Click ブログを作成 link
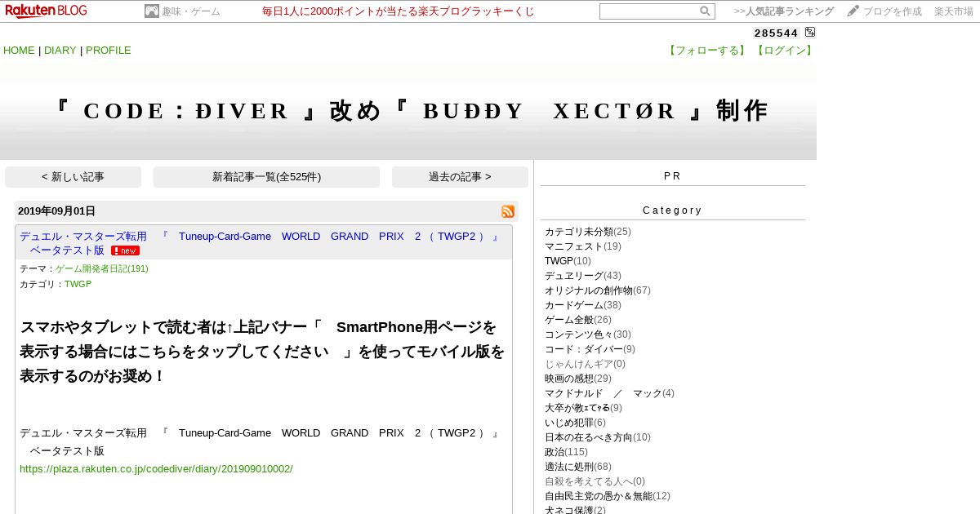 pos(893,11)
